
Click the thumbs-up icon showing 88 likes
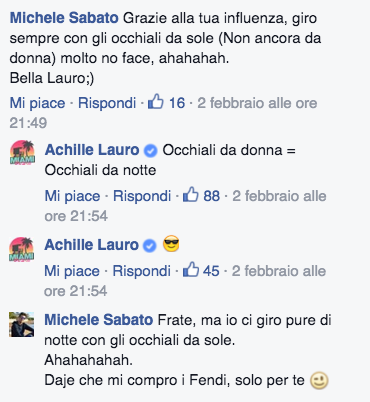[x=191, y=194]
